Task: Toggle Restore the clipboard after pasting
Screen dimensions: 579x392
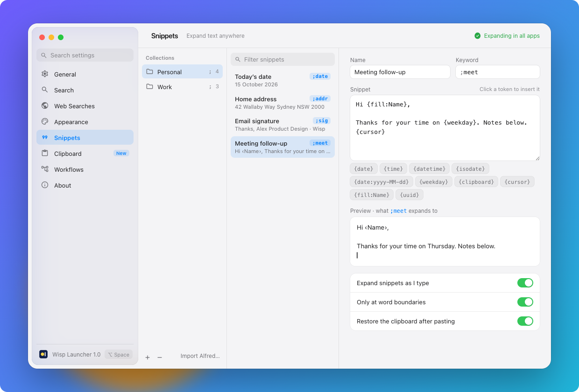Action: 525,321
